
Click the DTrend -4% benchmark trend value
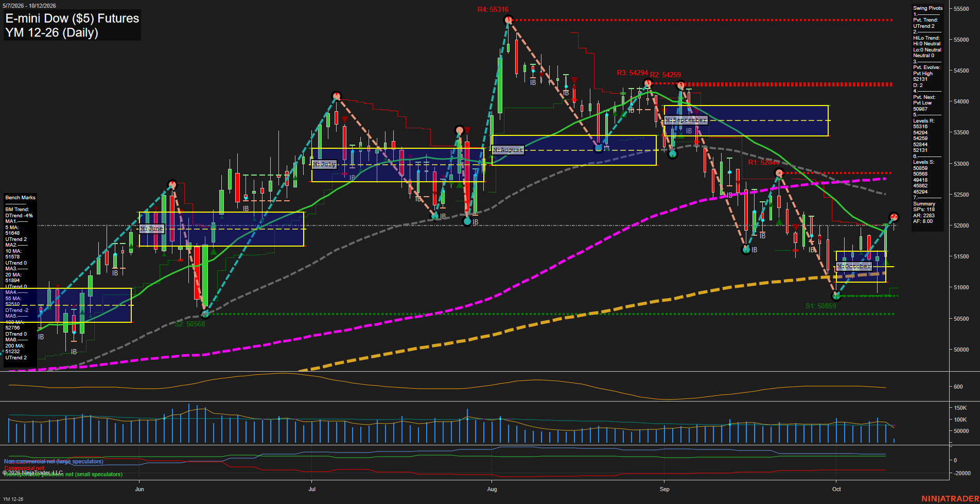tap(19, 216)
